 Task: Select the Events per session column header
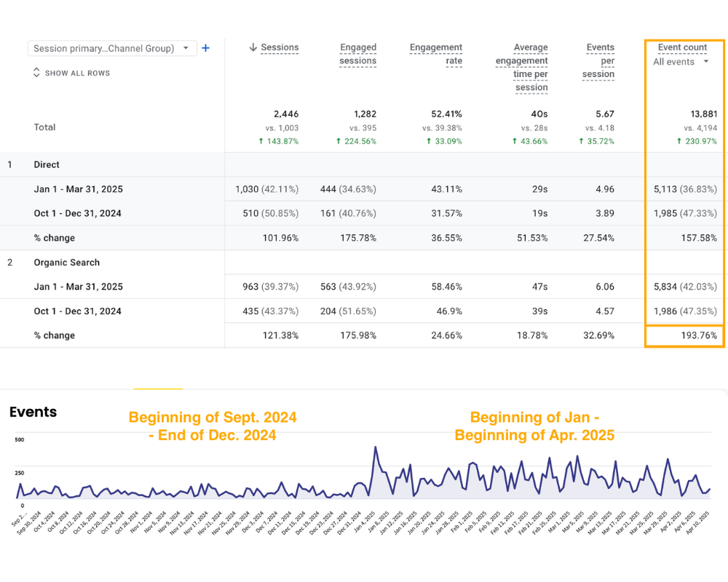[x=600, y=60]
